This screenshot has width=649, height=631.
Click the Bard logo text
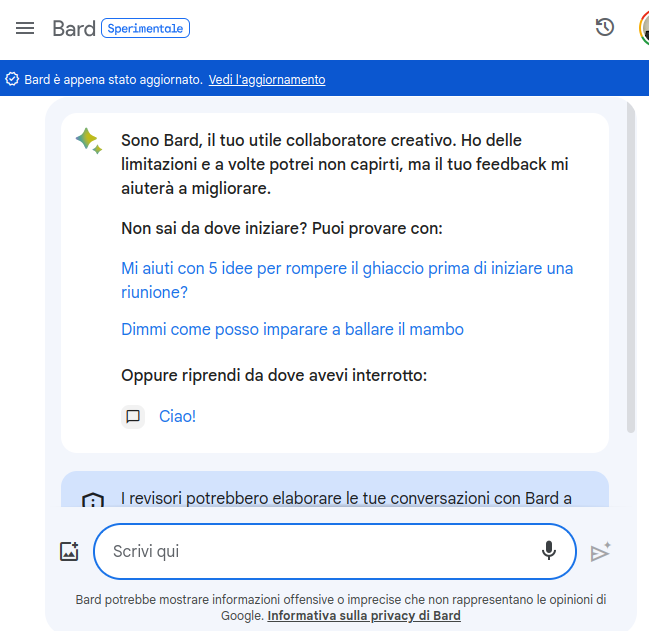74,29
